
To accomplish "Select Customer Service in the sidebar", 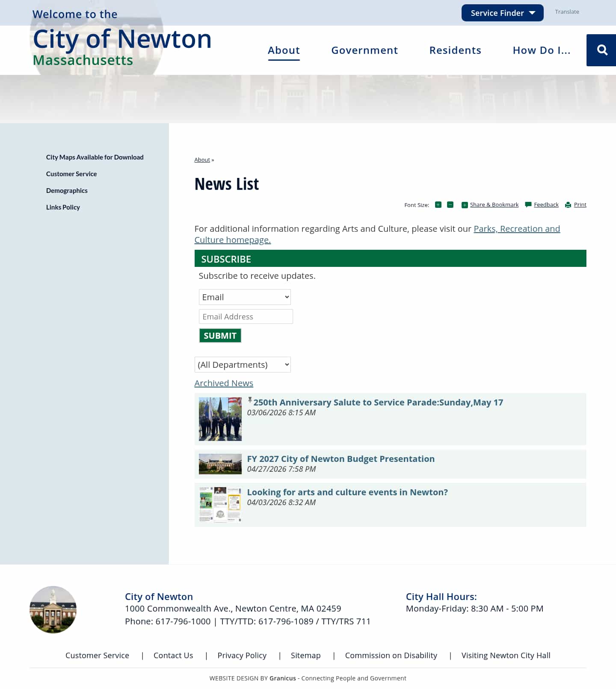I will click(x=71, y=174).
